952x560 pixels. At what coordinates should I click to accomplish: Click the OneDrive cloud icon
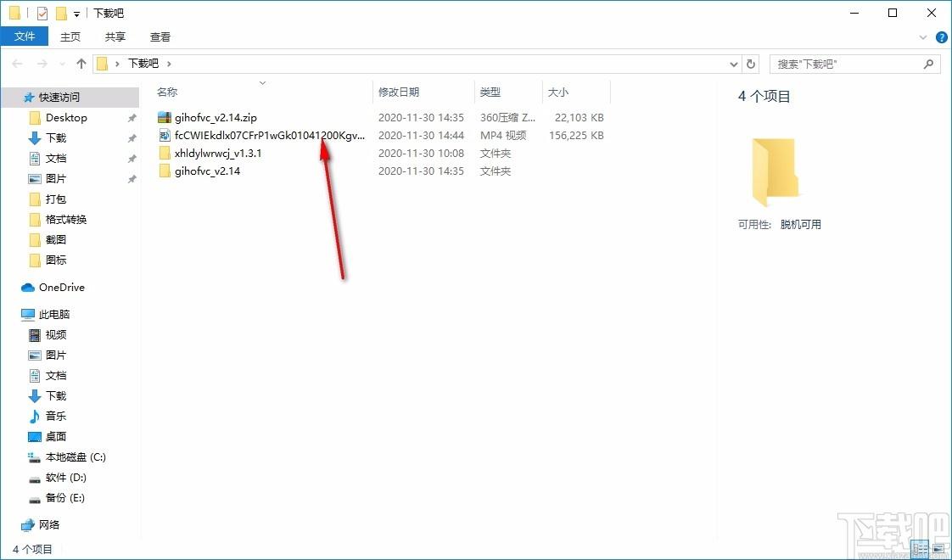click(27, 288)
